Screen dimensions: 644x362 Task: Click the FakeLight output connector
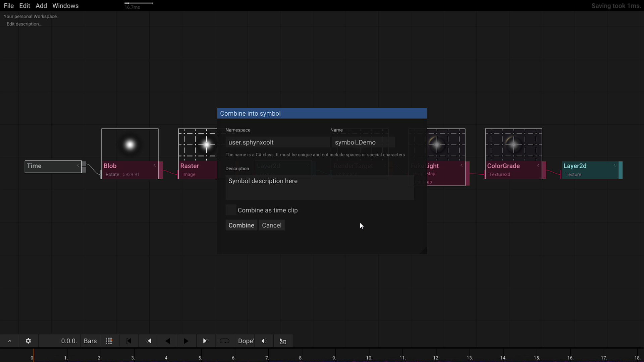pos(468,173)
